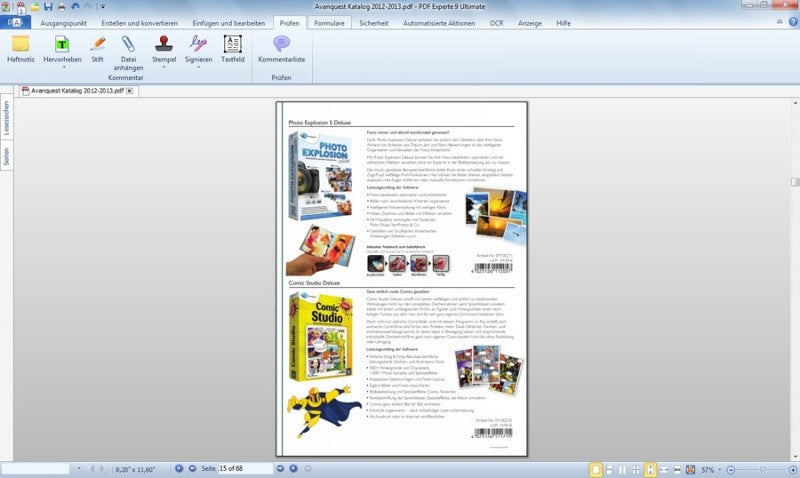Attach a file with Datei anhängen

[128, 53]
